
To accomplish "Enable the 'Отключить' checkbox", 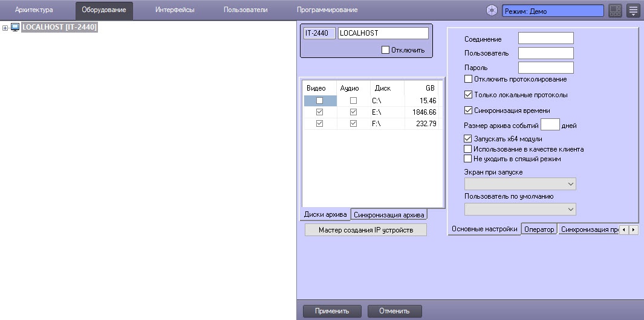I will pyautogui.click(x=386, y=50).
